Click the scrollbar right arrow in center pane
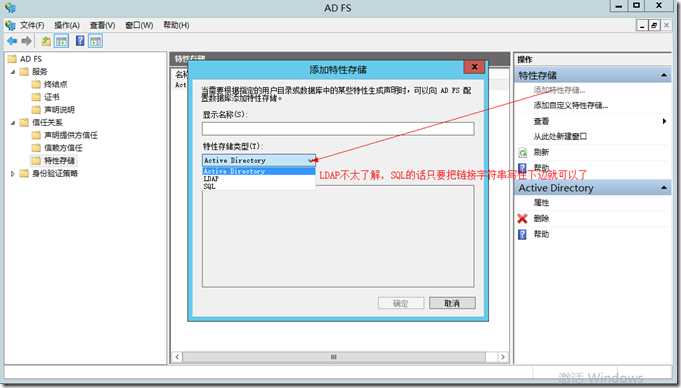 (x=502, y=357)
